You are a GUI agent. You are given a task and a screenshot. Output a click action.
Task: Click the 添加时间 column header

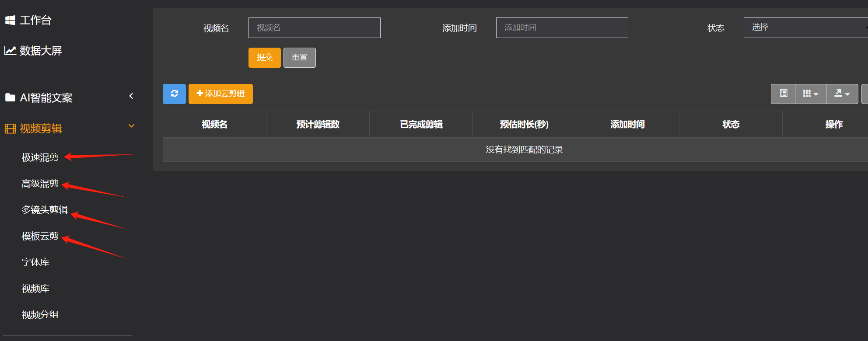click(x=627, y=125)
